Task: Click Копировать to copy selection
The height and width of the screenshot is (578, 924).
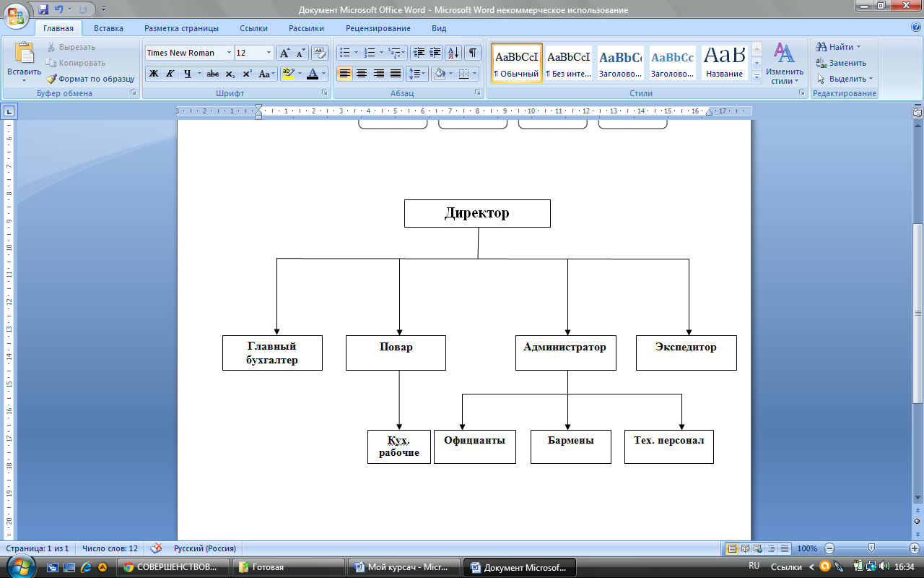Action: [76, 63]
